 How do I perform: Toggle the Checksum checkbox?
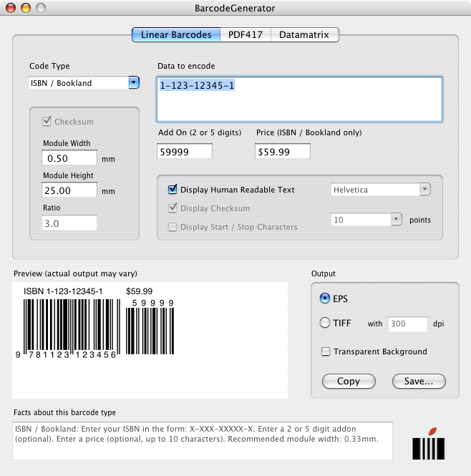tap(47, 122)
